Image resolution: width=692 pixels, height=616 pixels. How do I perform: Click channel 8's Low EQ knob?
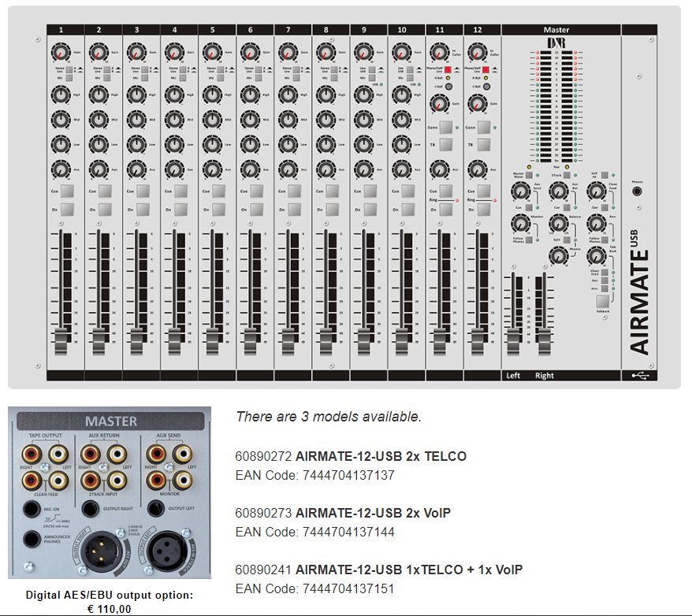click(x=325, y=145)
